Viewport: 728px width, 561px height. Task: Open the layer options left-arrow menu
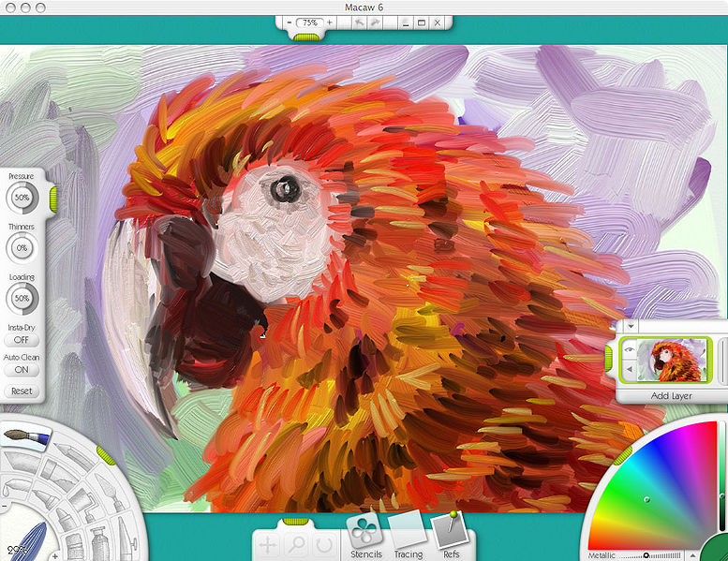click(629, 369)
